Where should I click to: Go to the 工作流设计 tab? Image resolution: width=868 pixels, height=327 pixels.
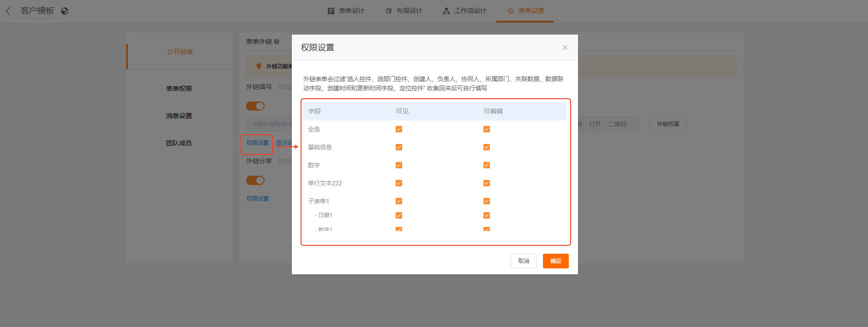point(464,11)
